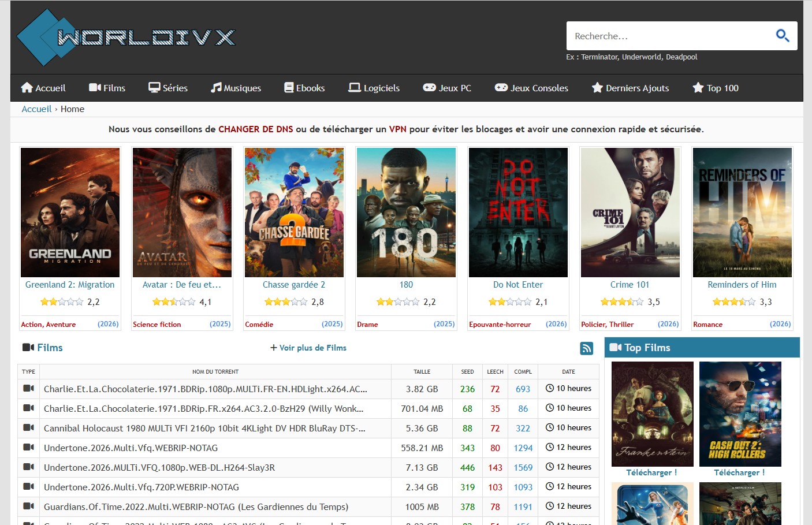Open the Films menu item

point(107,88)
